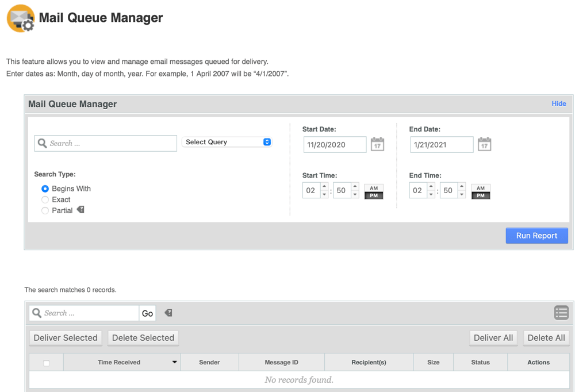Hide the Mail Queue Manager panel
Viewport: 575px width, 392px height.
tap(558, 103)
